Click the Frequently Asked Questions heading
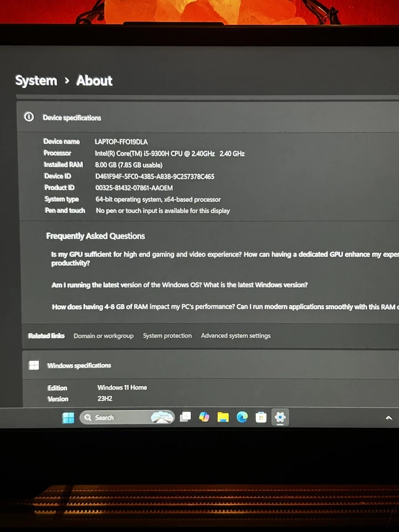This screenshot has height=532, width=399. click(95, 236)
